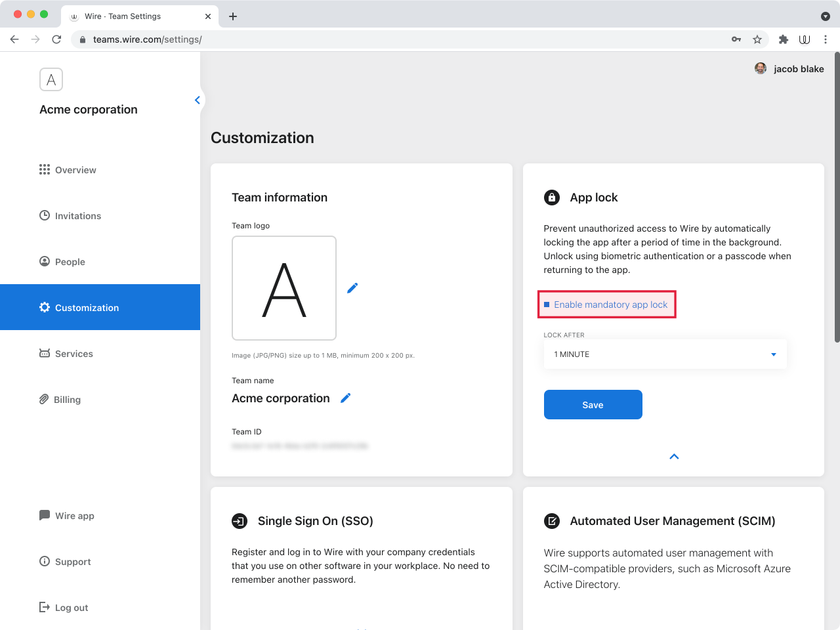Open the Lock After 1 MINUTE dropdown

click(665, 354)
